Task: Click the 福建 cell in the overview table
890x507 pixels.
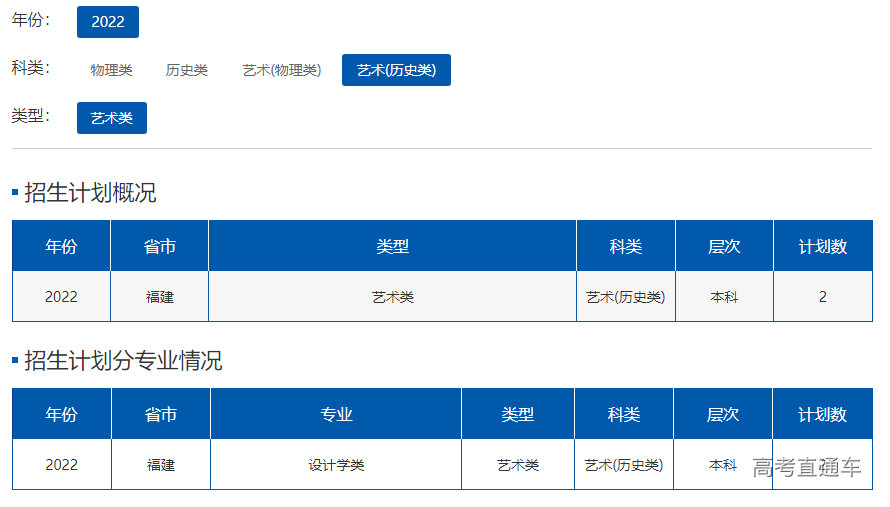Action: pos(160,297)
